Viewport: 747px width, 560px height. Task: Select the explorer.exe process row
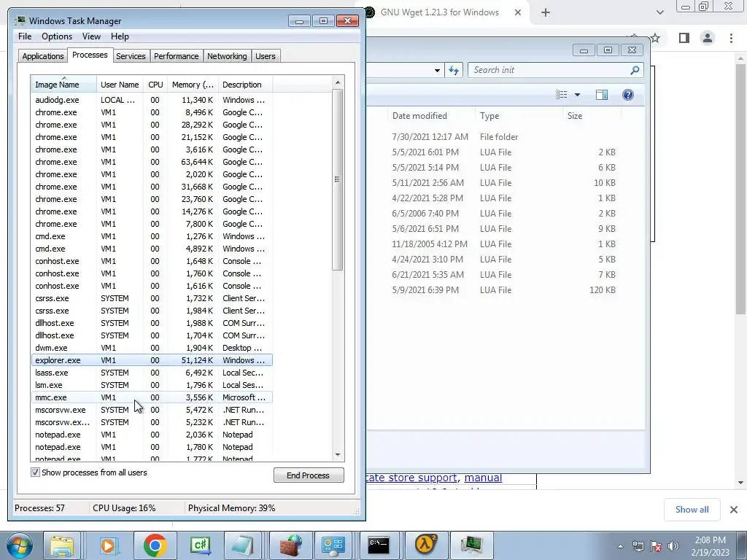click(152, 360)
